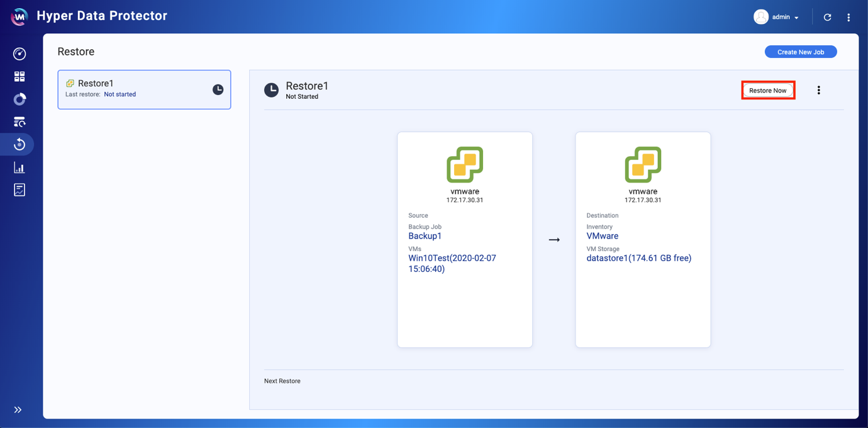
Task: Open Restore1 job three-dot options menu
Action: coord(819,90)
